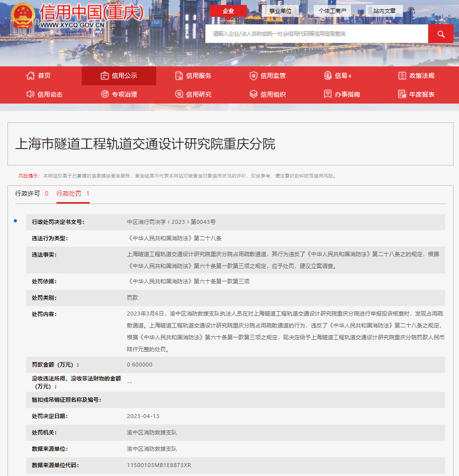
Task: Click the 风险提示 label text
Action: (x=29, y=176)
